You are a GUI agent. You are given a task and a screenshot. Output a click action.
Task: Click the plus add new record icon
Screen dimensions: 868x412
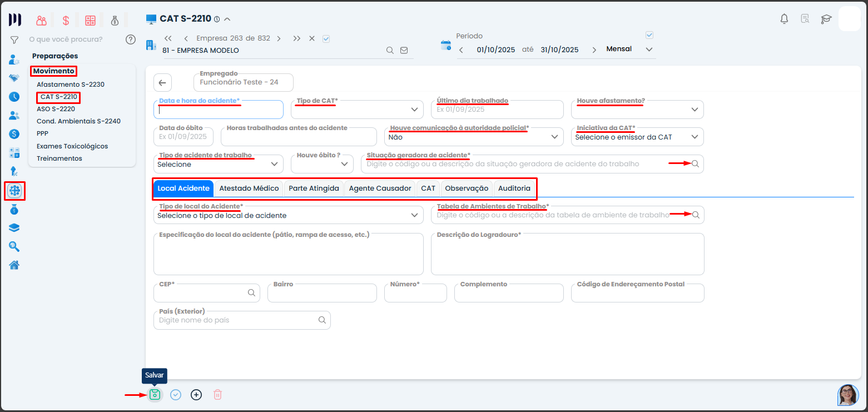pyautogui.click(x=196, y=395)
